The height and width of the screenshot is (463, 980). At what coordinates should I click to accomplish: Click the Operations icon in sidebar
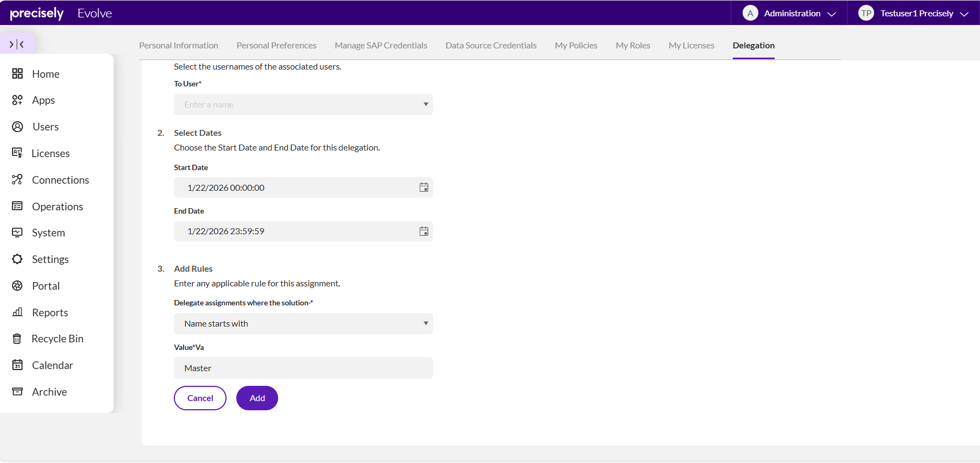[17, 206]
